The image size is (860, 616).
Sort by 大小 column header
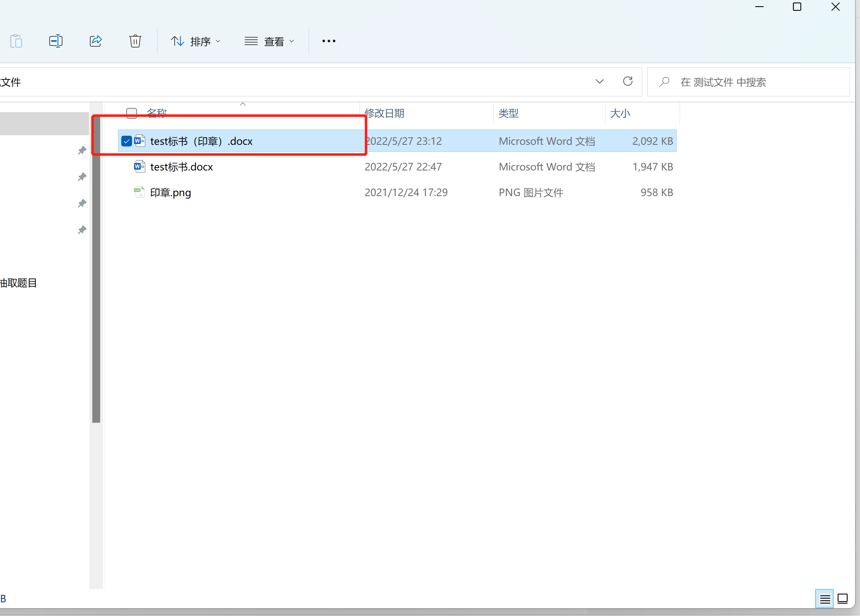pyautogui.click(x=620, y=113)
